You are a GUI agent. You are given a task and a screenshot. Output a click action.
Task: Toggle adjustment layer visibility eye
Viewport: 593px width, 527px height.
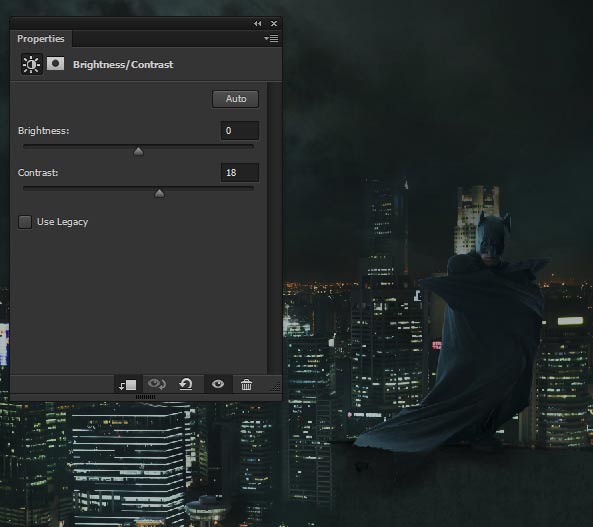[x=218, y=384]
